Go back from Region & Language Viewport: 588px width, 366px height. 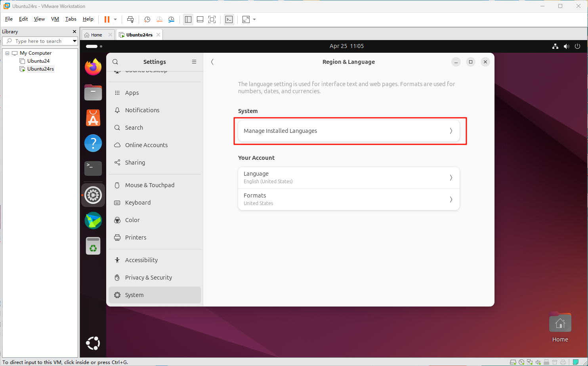point(212,62)
